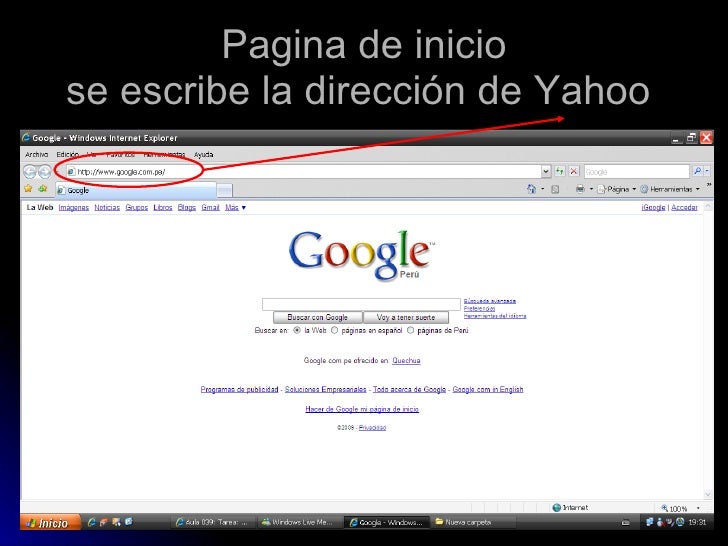Screen dimensions: 728x546
Task: Expand the Print button dropdown arrow
Action: [591, 189]
